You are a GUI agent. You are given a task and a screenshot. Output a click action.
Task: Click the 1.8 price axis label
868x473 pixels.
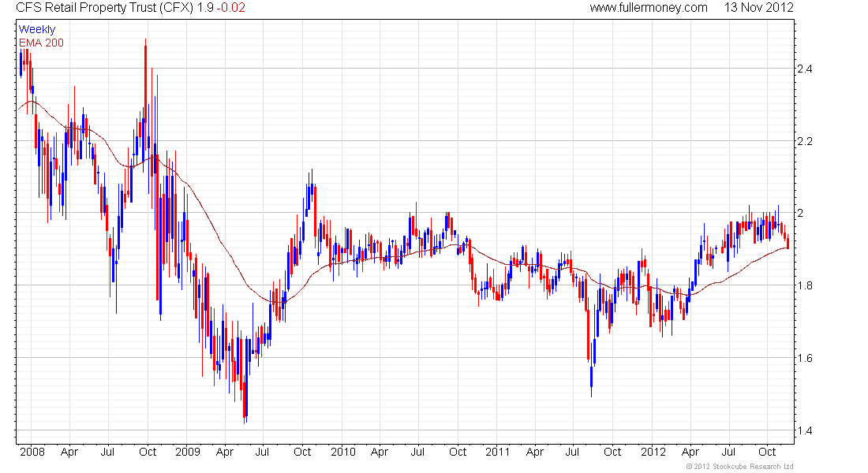point(805,285)
